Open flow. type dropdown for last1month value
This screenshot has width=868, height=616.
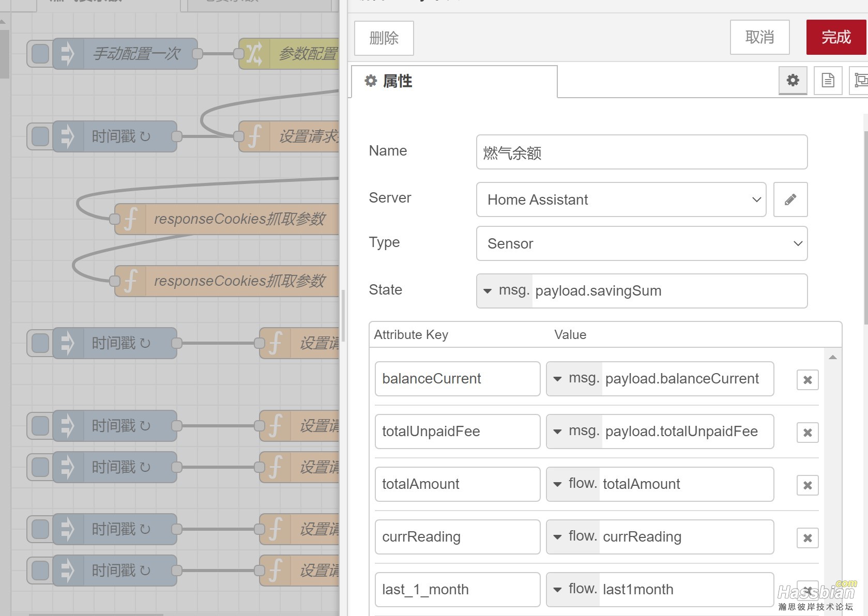573,590
